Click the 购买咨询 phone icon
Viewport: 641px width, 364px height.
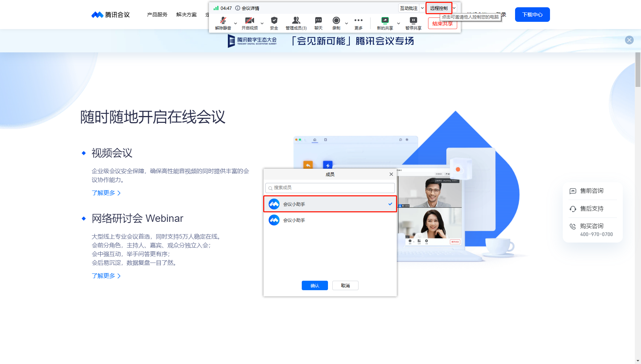[573, 226]
